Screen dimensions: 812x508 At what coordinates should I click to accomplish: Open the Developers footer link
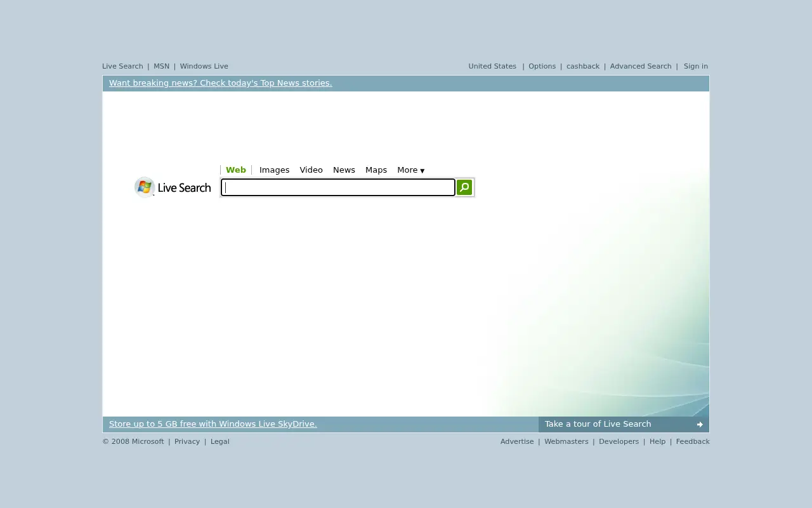(619, 441)
